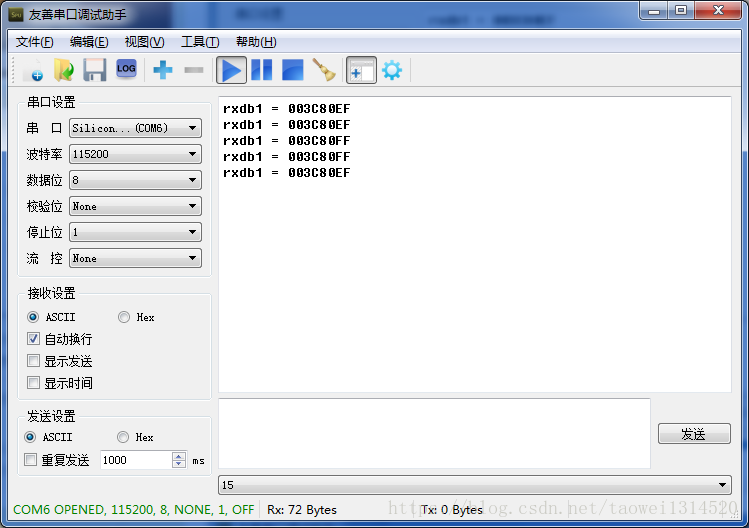Expand the serial port COM6 dropdown

click(135, 128)
